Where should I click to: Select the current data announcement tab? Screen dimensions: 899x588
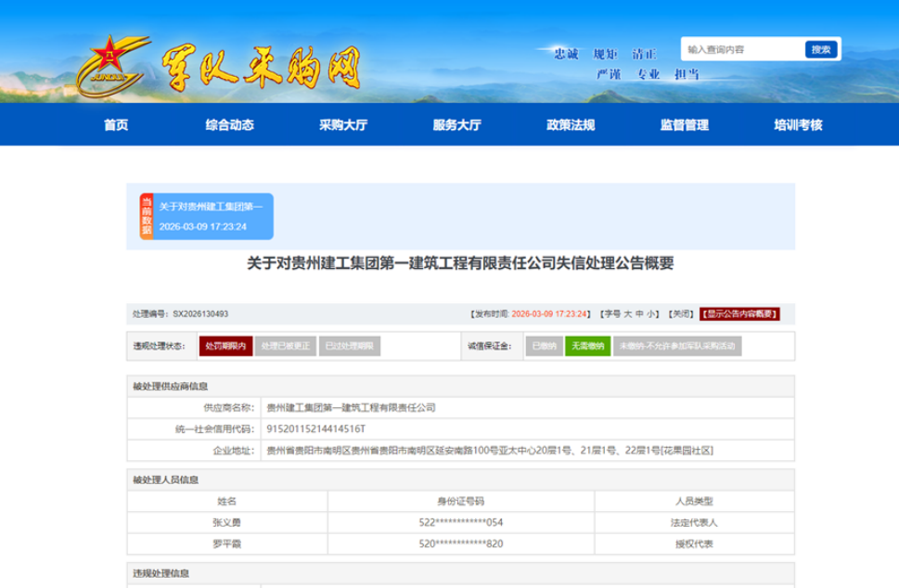point(212,217)
